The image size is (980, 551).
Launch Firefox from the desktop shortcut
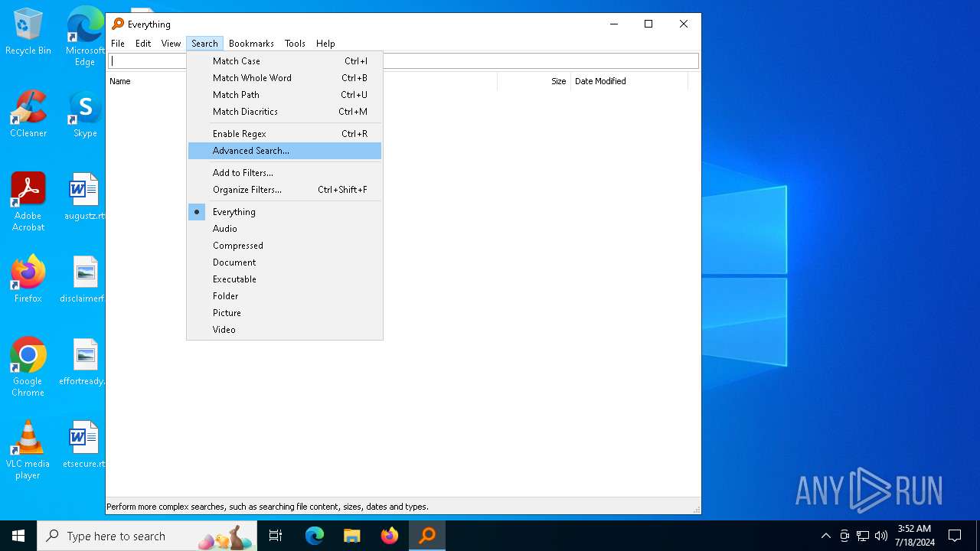28,279
